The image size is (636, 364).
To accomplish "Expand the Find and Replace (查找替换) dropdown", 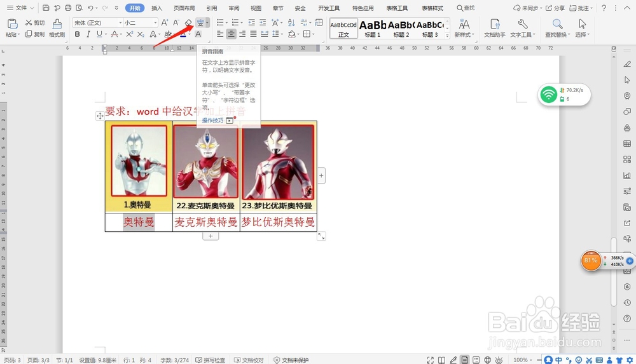I will click(569, 35).
